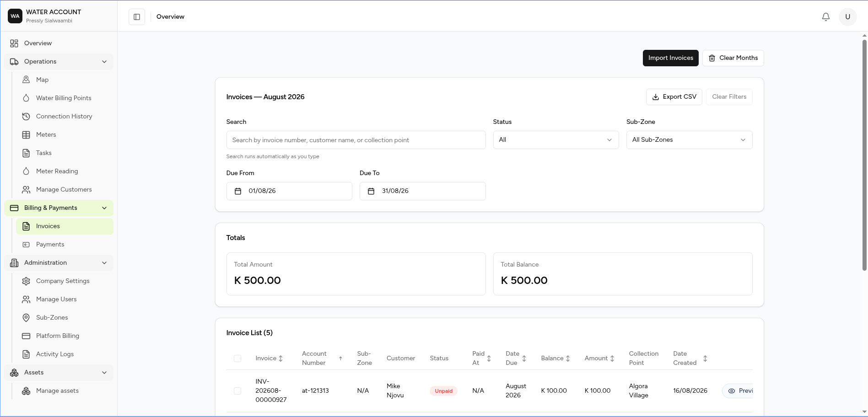Click the Sub-Zones location pin icon
This screenshot has height=417, width=868.
[x=26, y=318]
